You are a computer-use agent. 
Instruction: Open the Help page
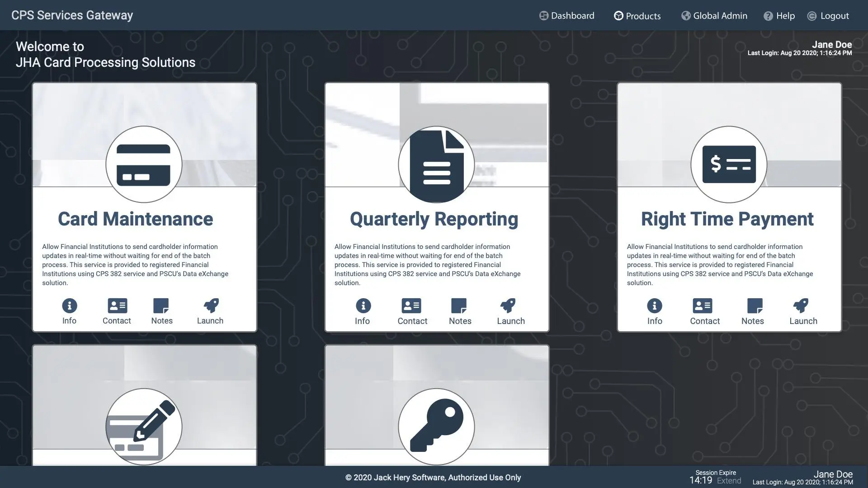tap(779, 16)
